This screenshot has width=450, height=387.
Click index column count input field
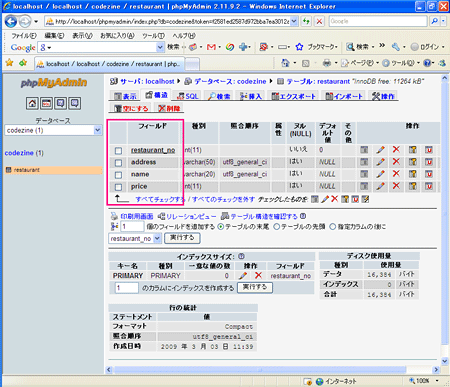coord(127,287)
